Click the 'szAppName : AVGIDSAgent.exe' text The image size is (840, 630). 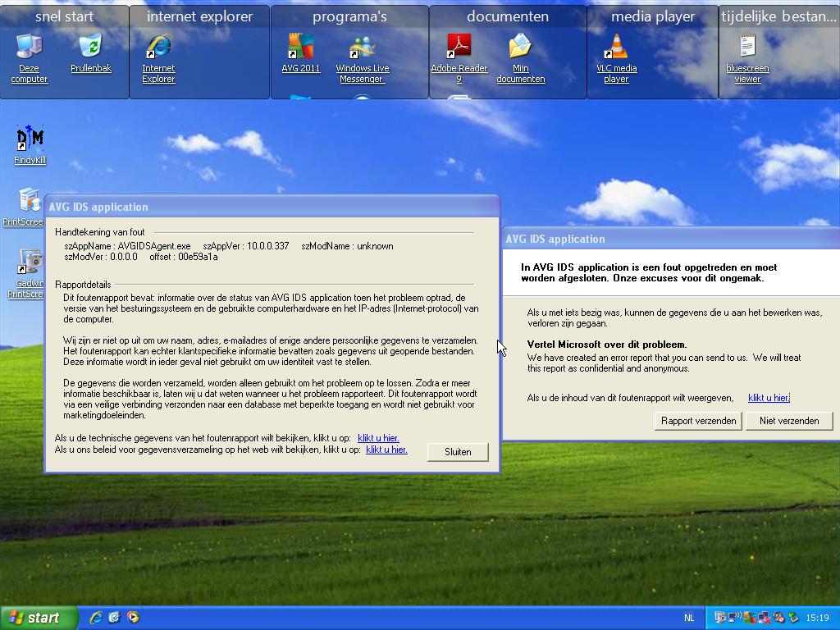(127, 246)
